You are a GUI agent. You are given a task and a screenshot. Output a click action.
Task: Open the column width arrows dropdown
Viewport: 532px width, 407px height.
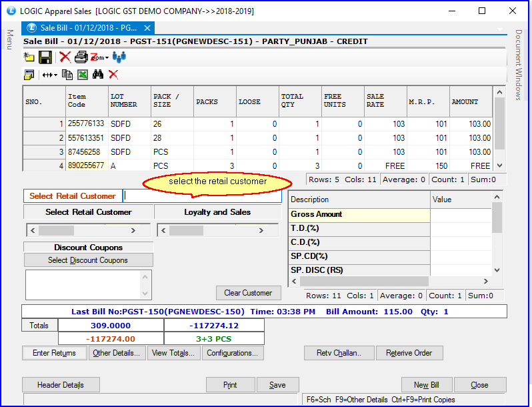point(50,75)
